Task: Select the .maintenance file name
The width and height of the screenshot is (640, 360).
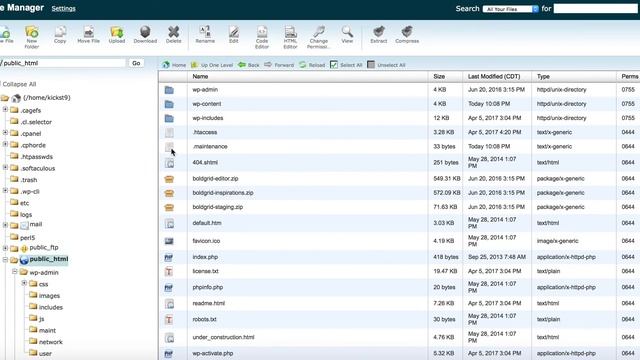Action: click(x=210, y=147)
